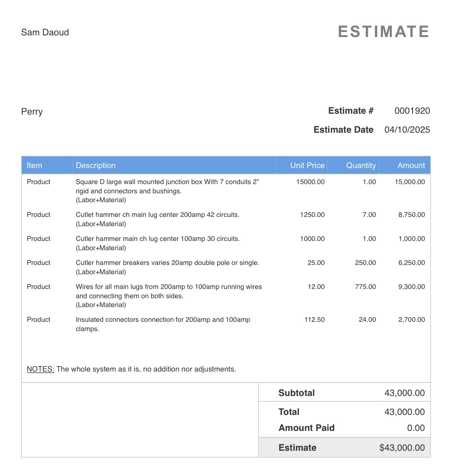This screenshot has width=450, height=476.
Task: Click the Perry client name
Action: click(x=32, y=111)
